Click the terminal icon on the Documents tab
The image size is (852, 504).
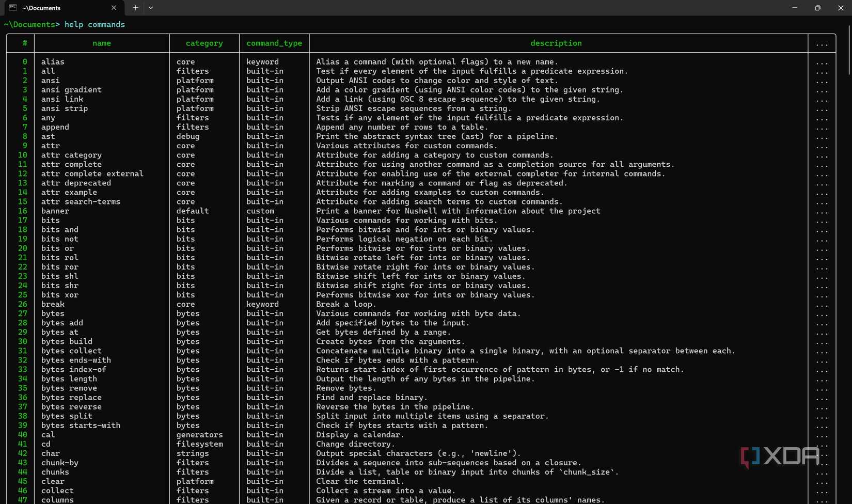(x=12, y=8)
